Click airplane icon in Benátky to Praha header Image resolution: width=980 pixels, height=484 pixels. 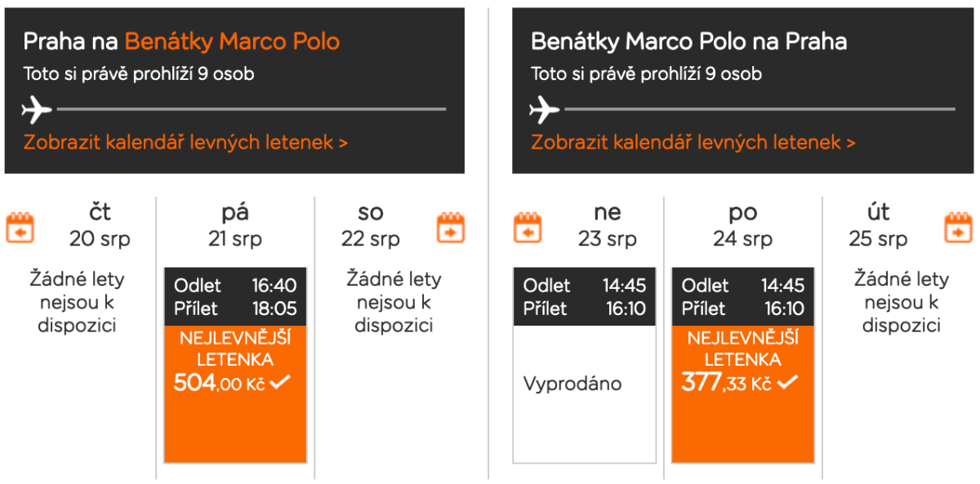545,109
